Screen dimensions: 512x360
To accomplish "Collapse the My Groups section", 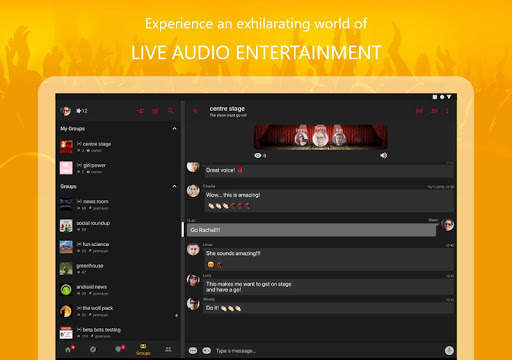I will pyautogui.click(x=174, y=128).
